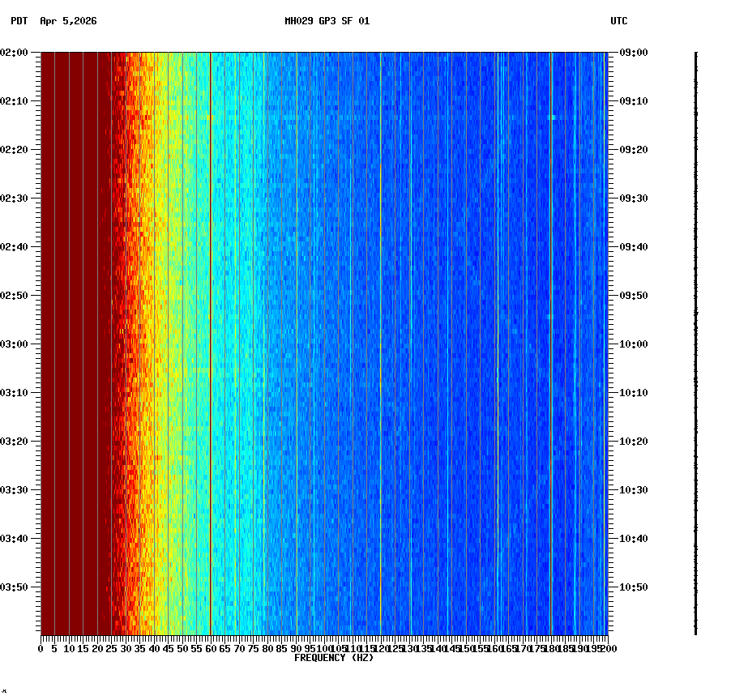Select the 03:50 time label
Screen dimensions: 731x700
(x=15, y=586)
